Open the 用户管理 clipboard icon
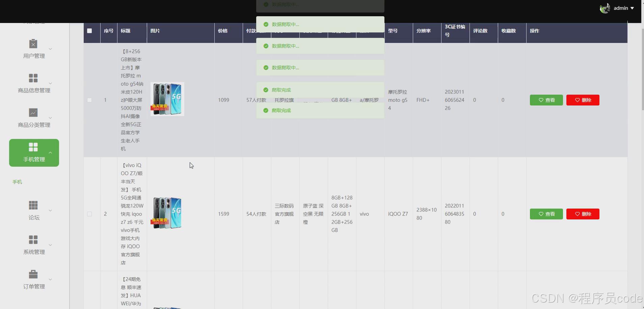The image size is (644, 309). (33, 44)
